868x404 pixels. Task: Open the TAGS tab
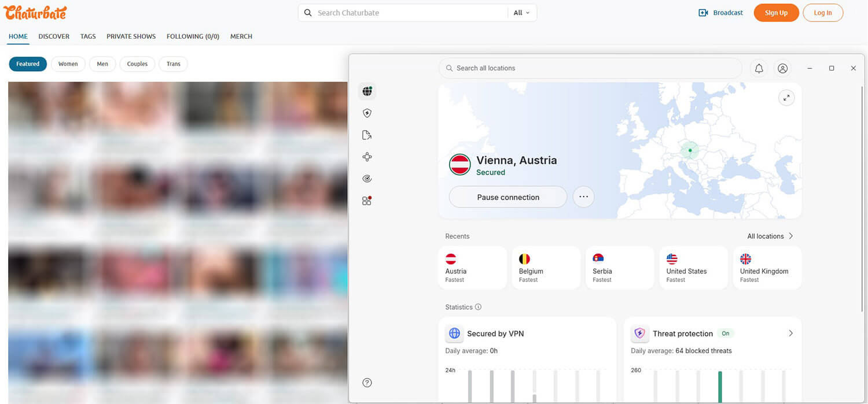[x=88, y=36]
